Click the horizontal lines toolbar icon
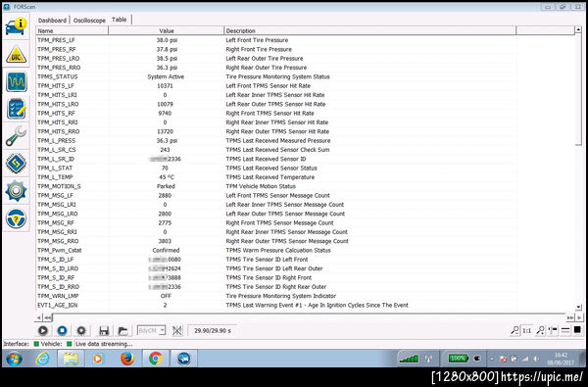 click(565, 330)
